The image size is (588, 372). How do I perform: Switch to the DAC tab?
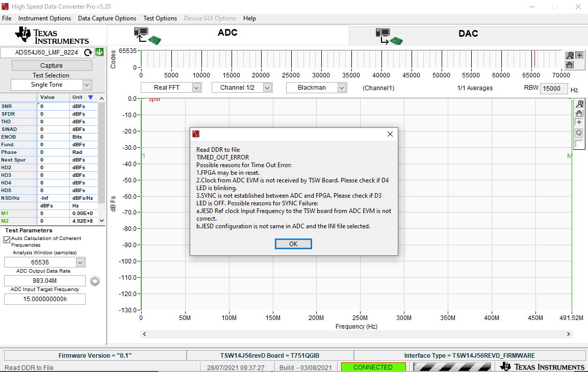coord(468,36)
